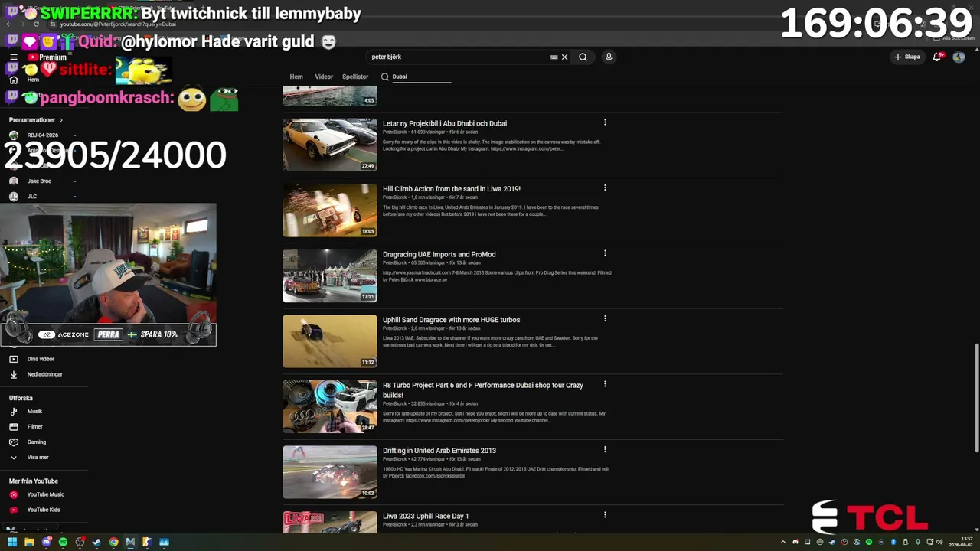The height and width of the screenshot is (551, 980).
Task: Clear the YouTube search box text
Action: pyautogui.click(x=565, y=57)
